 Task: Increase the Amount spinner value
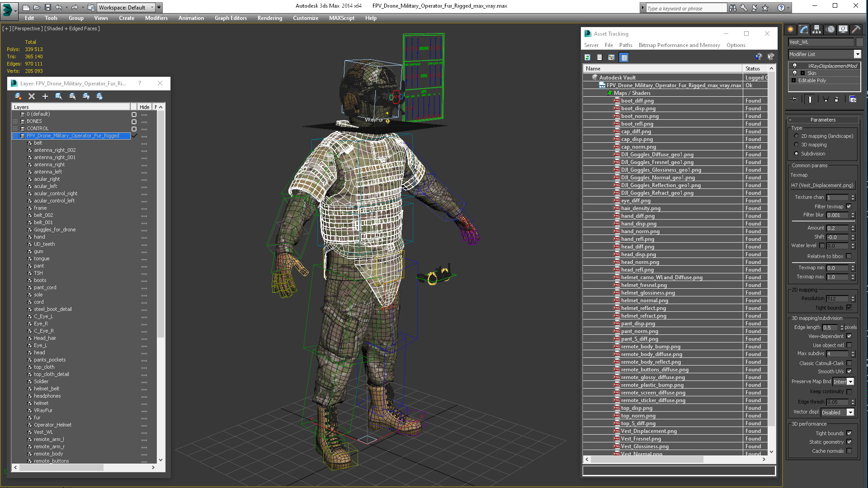[853, 226]
